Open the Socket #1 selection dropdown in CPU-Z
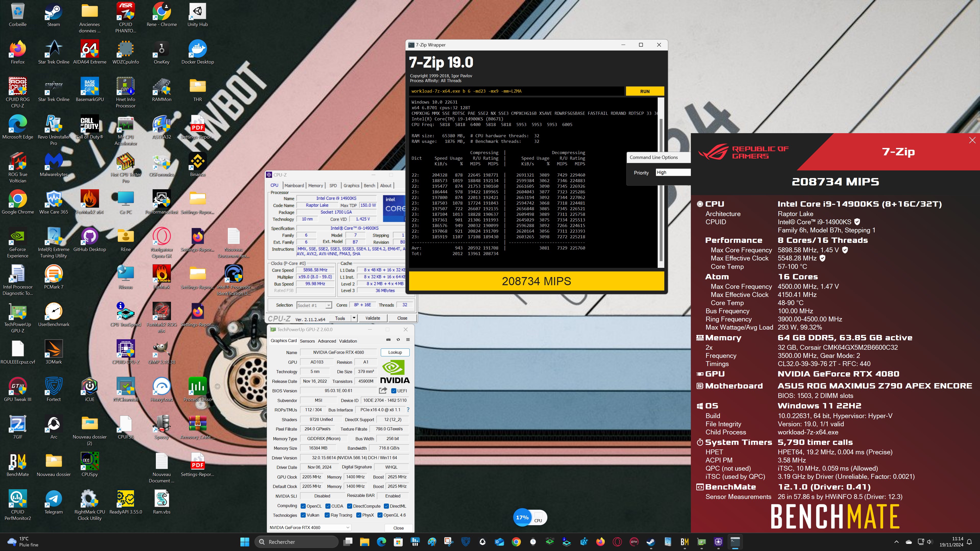 [x=314, y=305]
